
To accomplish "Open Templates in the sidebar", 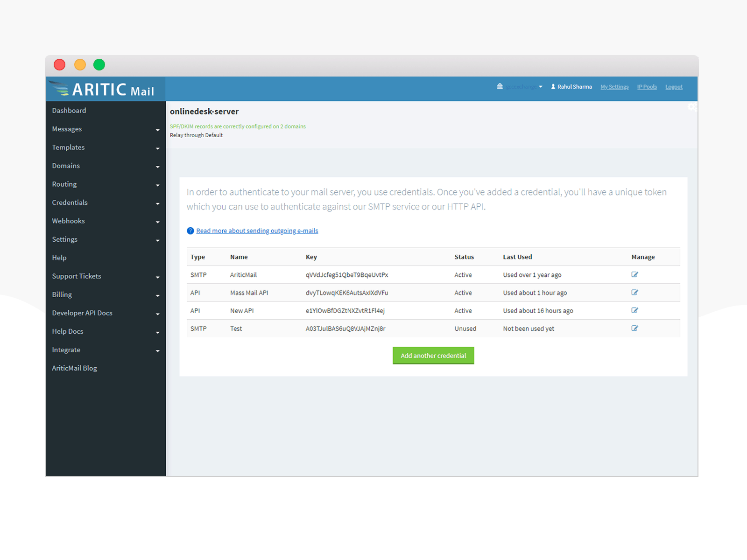I will [68, 147].
